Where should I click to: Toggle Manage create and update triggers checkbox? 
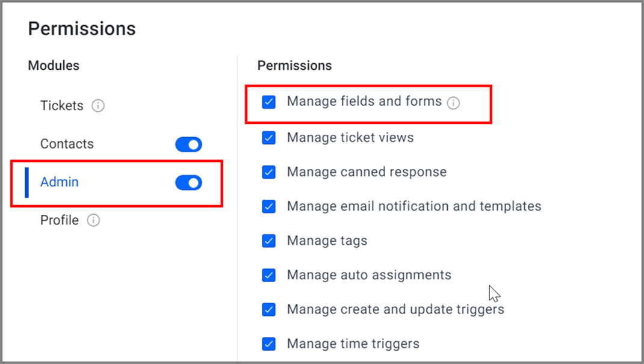[x=269, y=310]
